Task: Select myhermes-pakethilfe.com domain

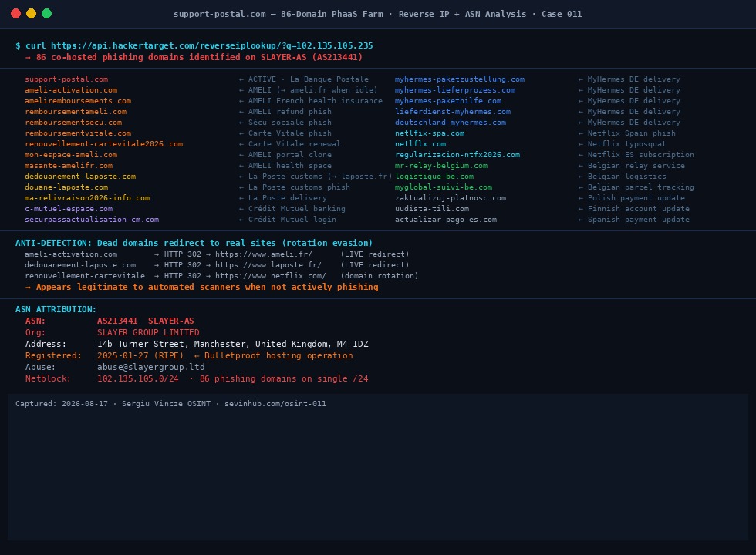Action: click(448, 101)
